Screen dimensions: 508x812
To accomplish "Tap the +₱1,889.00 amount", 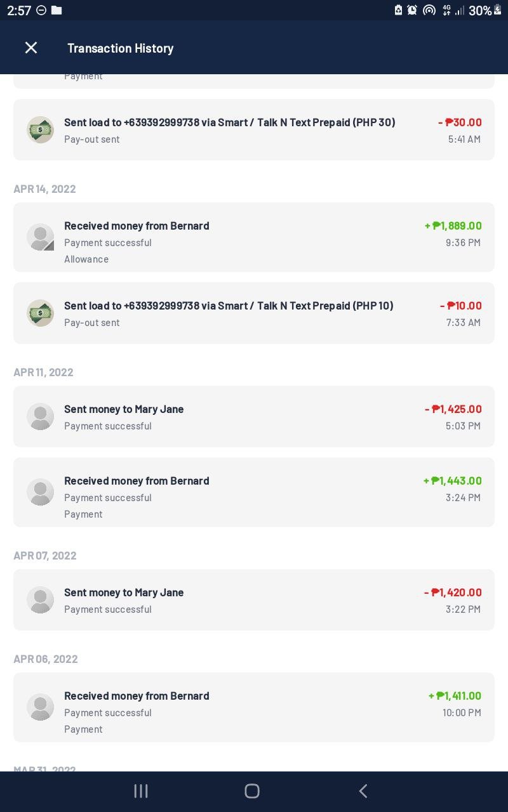I will pos(453,226).
